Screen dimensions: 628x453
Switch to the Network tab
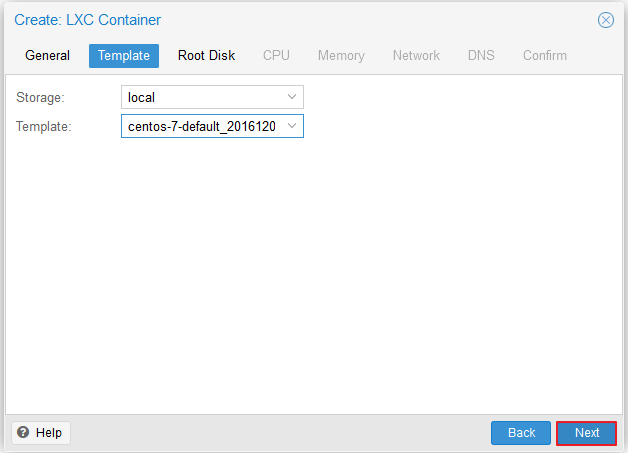416,56
